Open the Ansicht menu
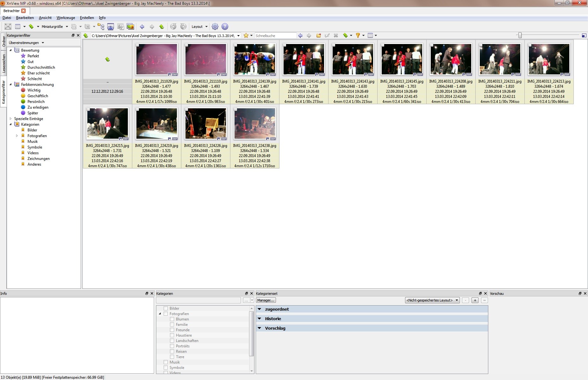This screenshot has height=380, width=588. 45,18
